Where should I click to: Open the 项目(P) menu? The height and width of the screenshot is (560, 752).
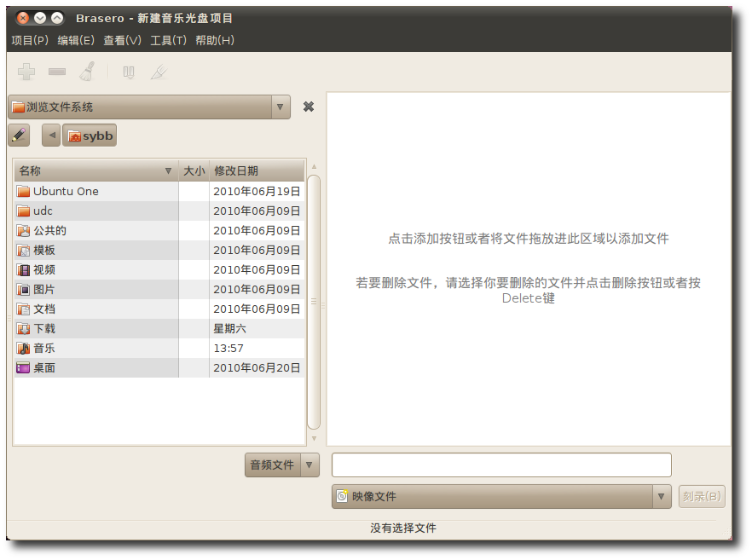point(30,40)
